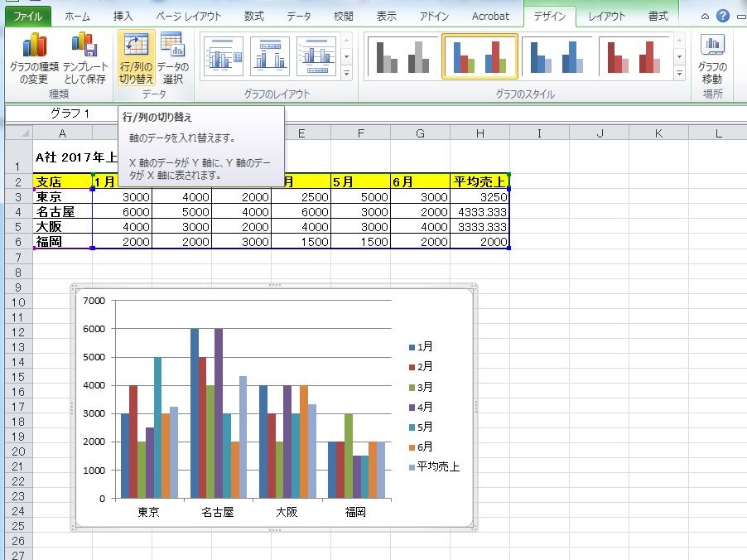The width and height of the screenshot is (747, 560).
Task: Click Switch Row/Column icon
Action: click(136, 57)
